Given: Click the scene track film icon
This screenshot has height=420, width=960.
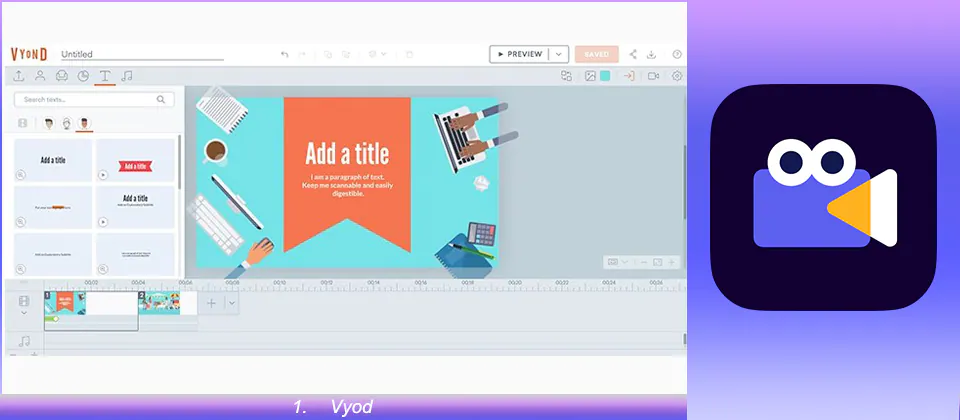Looking at the screenshot, I should pos(24,301).
